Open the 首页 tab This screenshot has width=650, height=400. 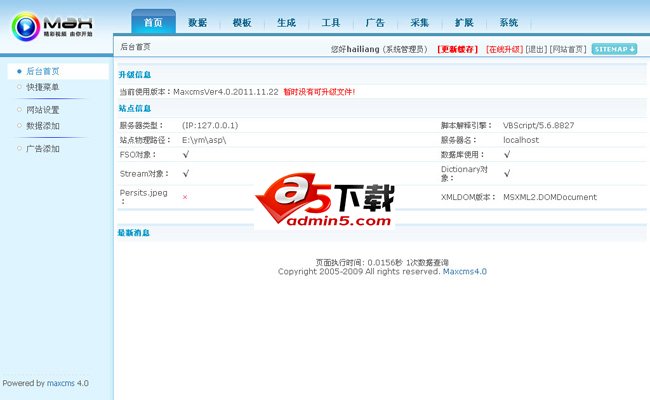pos(153,22)
